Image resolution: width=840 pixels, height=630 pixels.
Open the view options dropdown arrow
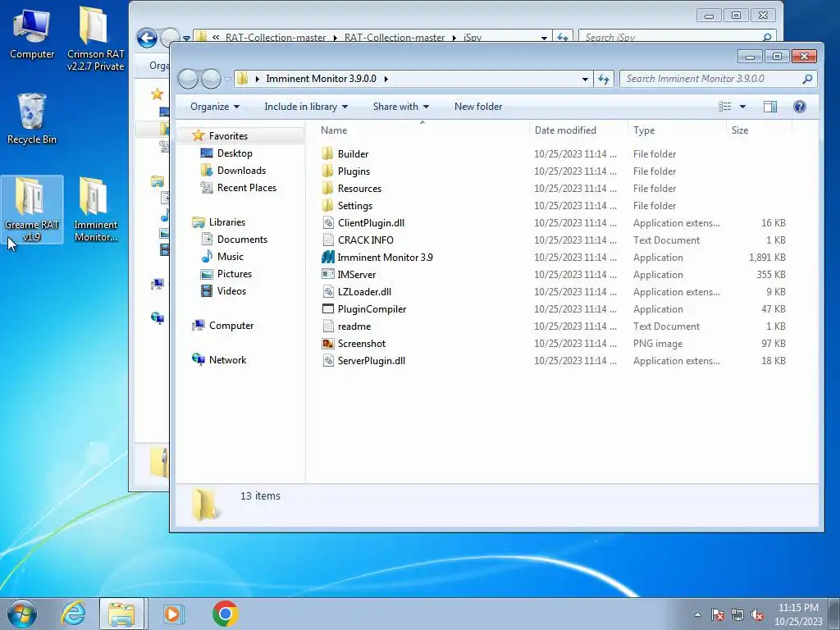pyautogui.click(x=742, y=107)
